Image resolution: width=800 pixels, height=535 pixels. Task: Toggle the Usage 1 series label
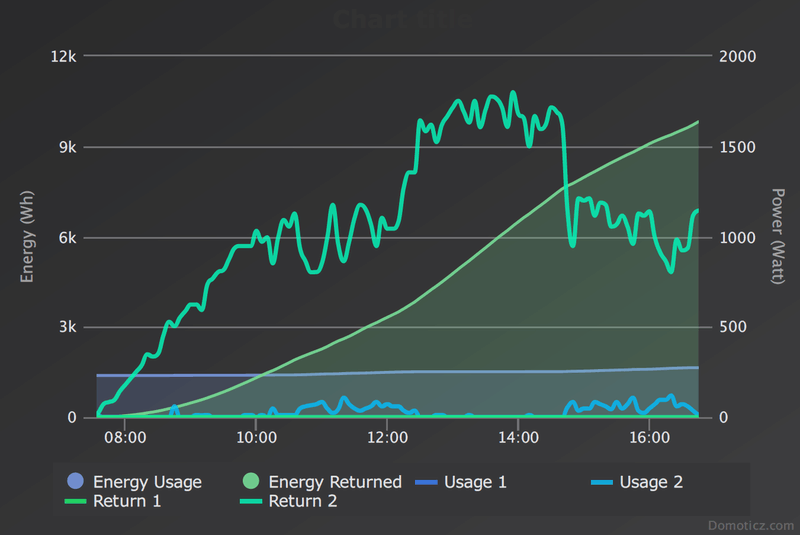476,482
